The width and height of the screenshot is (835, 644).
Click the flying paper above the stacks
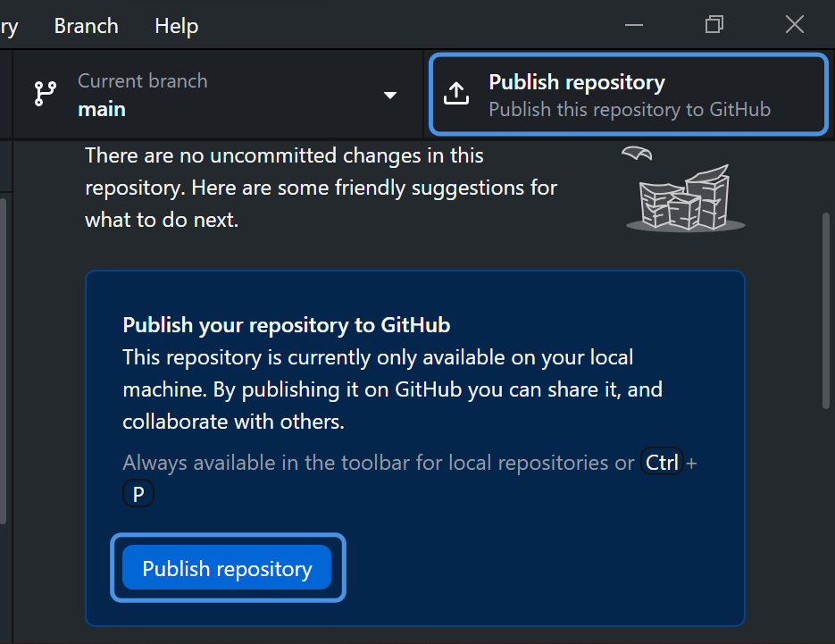(x=637, y=154)
